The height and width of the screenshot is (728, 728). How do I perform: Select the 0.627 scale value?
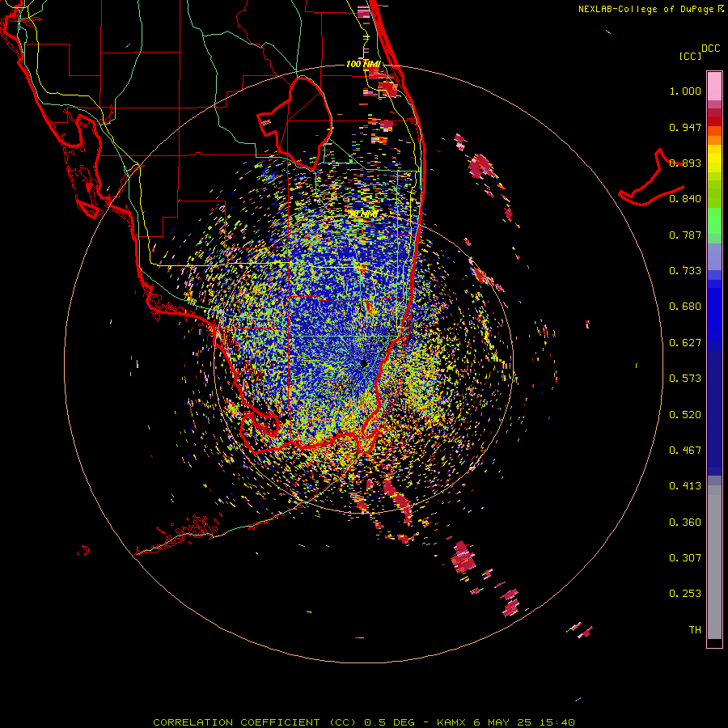pos(685,343)
